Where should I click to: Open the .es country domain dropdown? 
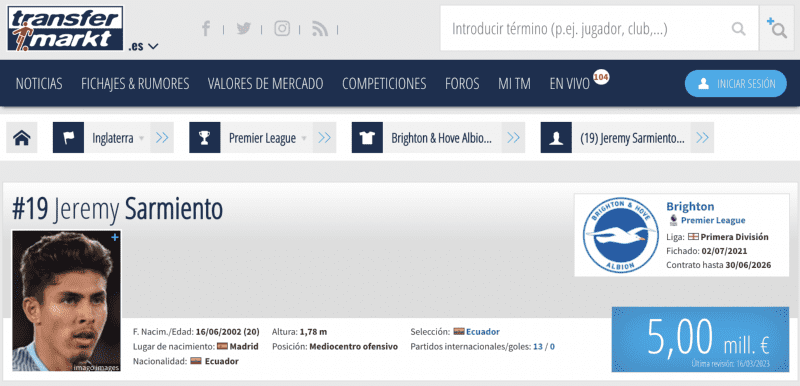(143, 46)
